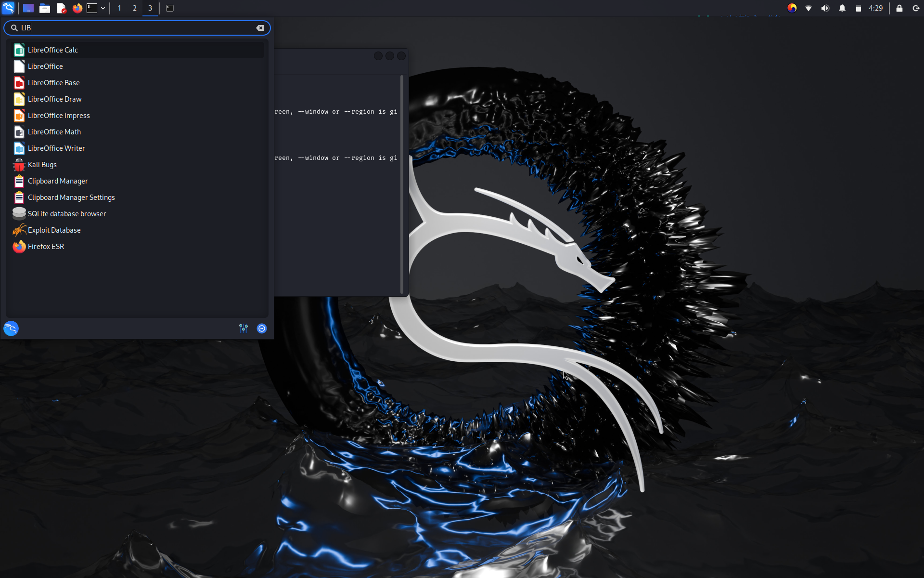The image size is (924, 578).
Task: Open Firefox ESR from results
Action: [46, 247]
